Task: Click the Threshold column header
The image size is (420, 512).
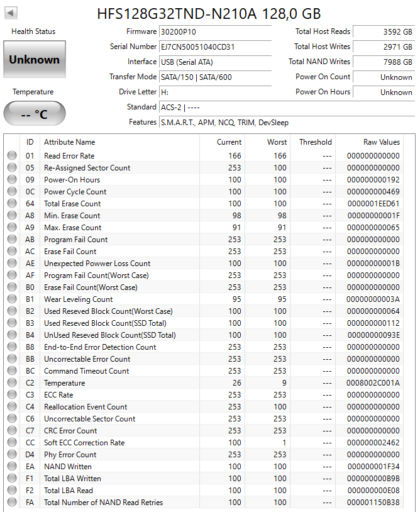Action: coord(312,142)
